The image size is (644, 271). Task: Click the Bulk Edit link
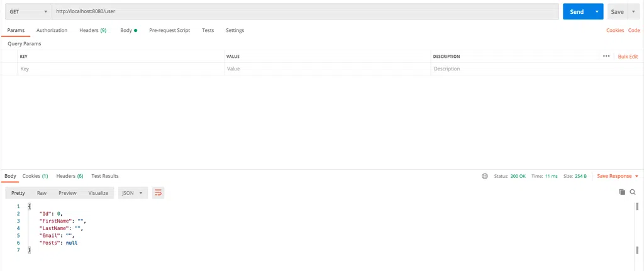coord(628,57)
